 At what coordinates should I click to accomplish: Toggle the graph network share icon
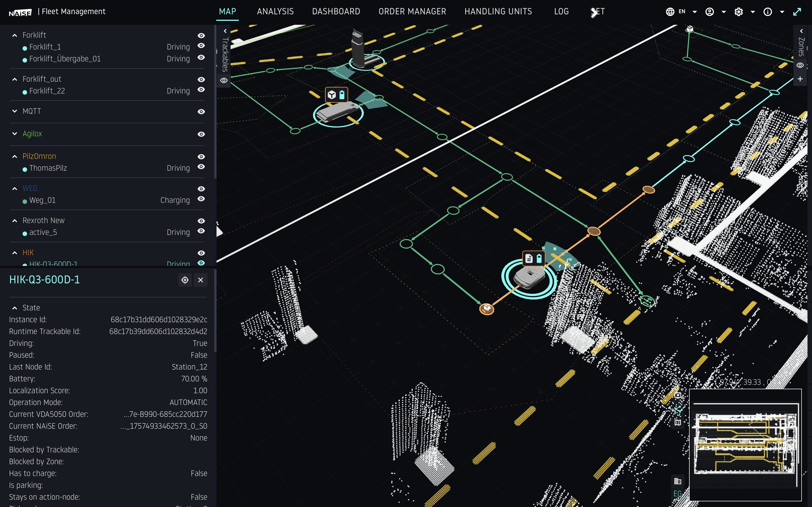[x=678, y=409]
